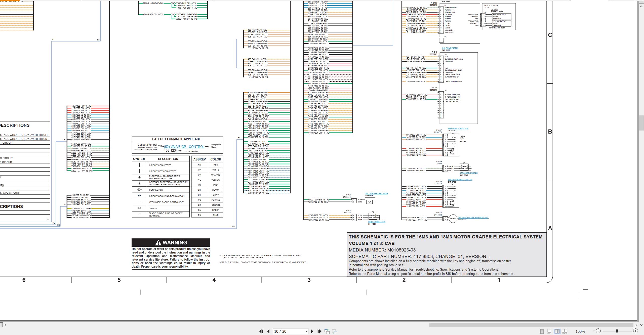Open the (64) RH ARMREST SWITCH link
Image resolution: width=644 pixels, height=335 pixels.
[x=460, y=180]
